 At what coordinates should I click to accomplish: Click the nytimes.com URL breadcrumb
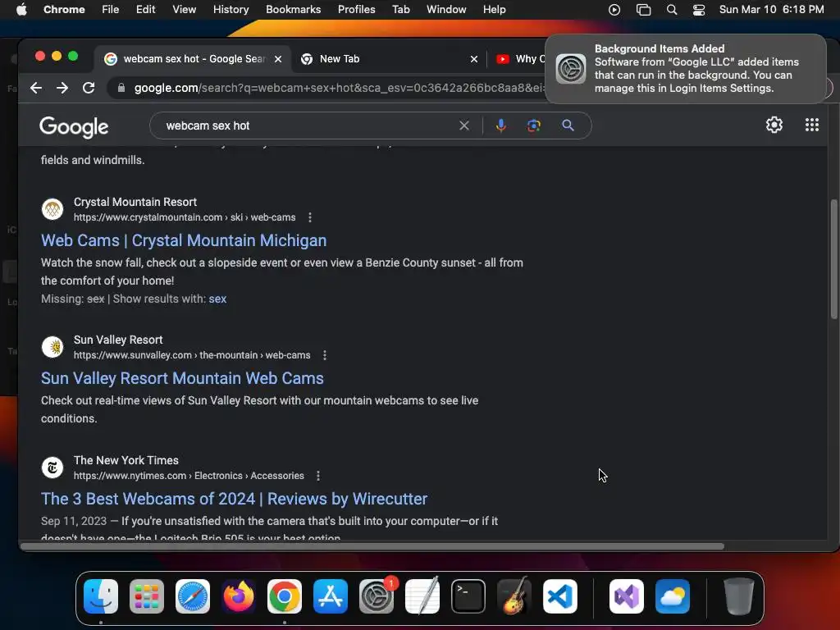pos(189,476)
